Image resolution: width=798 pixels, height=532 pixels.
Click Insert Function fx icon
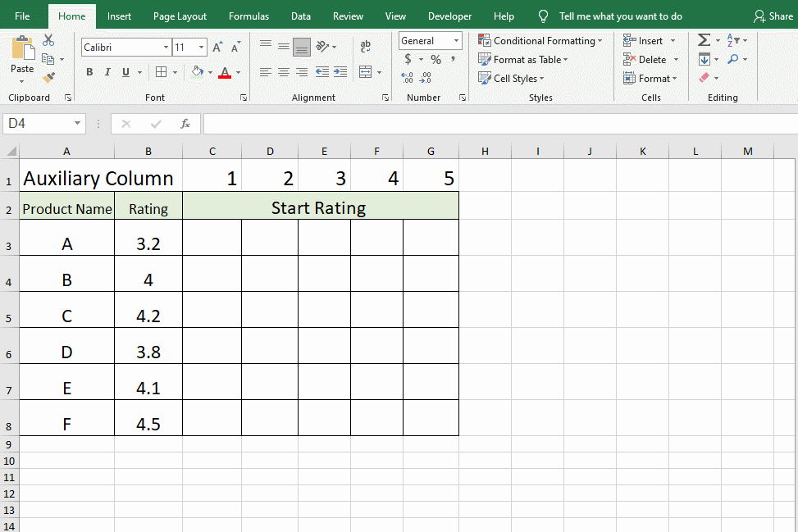[185, 124]
